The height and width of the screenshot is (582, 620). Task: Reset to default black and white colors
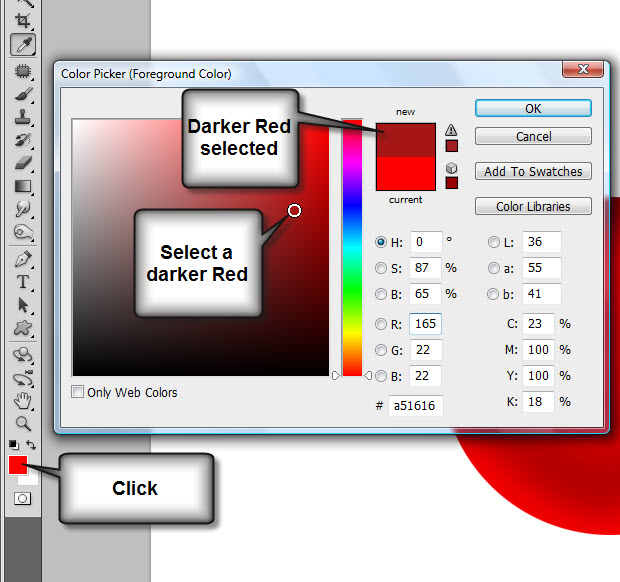tap(13, 445)
